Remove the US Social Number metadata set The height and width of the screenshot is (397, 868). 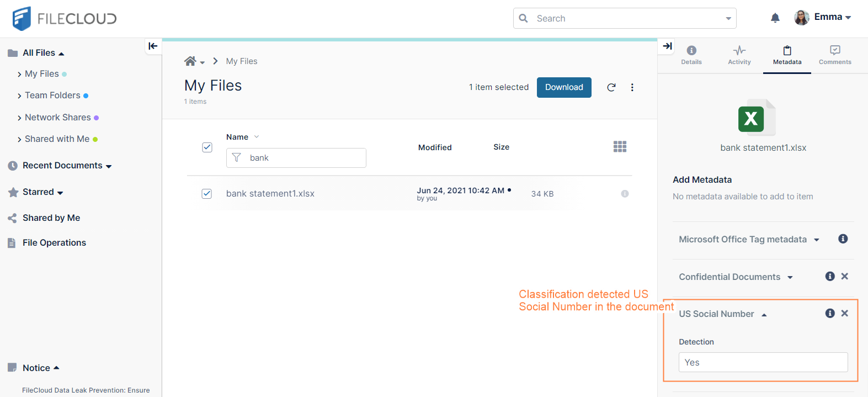[x=844, y=313]
